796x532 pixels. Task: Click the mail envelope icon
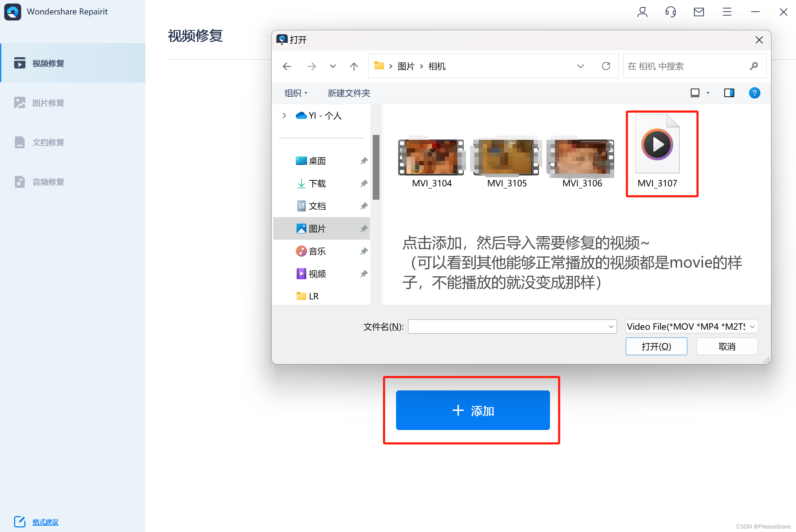[699, 12]
